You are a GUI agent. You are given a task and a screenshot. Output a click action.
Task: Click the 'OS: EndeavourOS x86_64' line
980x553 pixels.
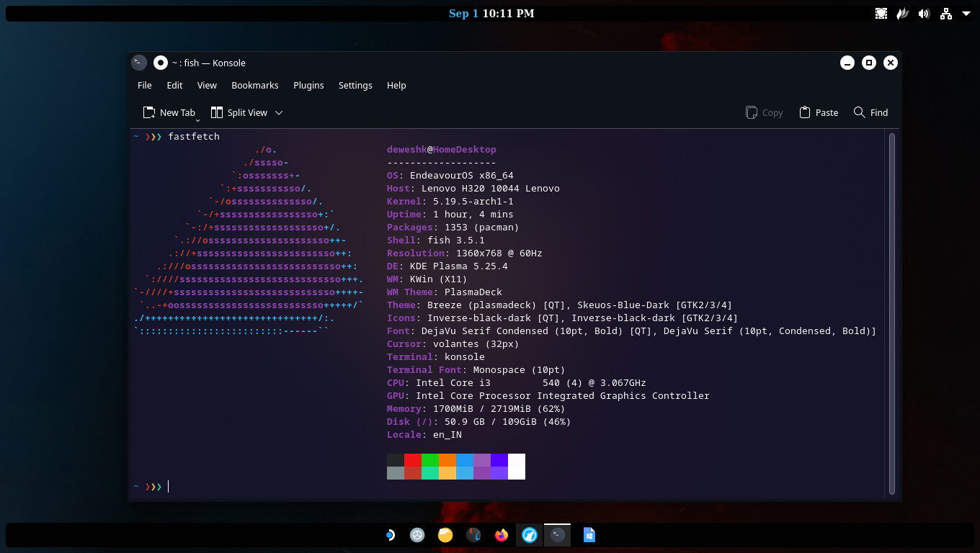450,175
